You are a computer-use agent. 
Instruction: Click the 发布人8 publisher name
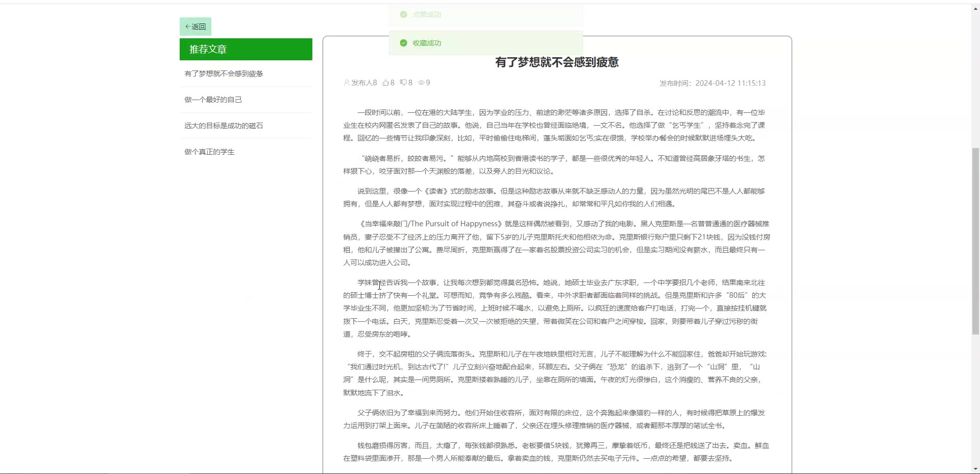(364, 83)
